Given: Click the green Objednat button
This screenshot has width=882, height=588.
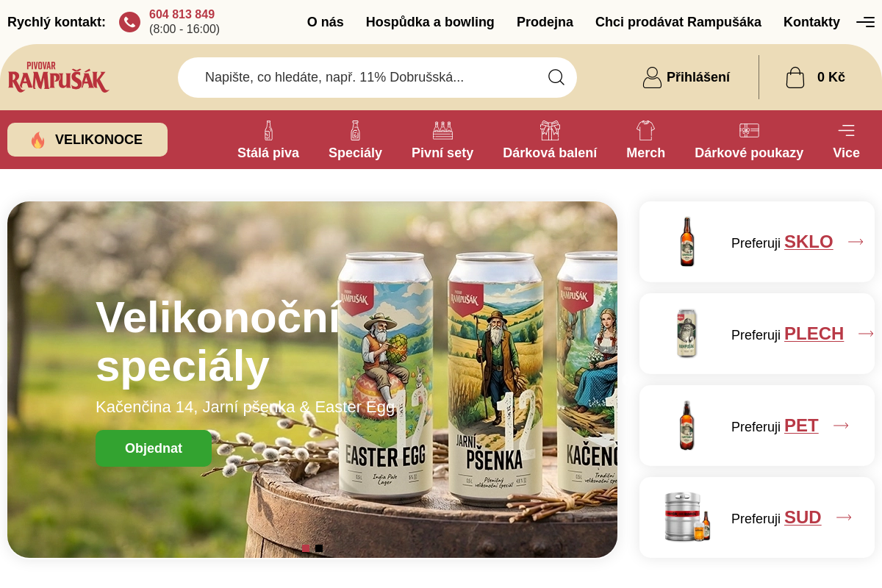Looking at the screenshot, I should pyautogui.click(x=154, y=448).
